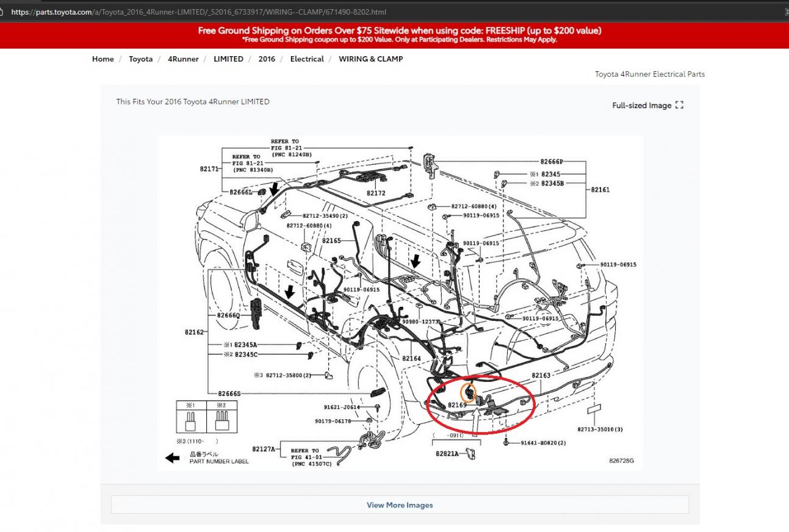Click the WIRING & CLAMP breadcrumb

pos(371,59)
